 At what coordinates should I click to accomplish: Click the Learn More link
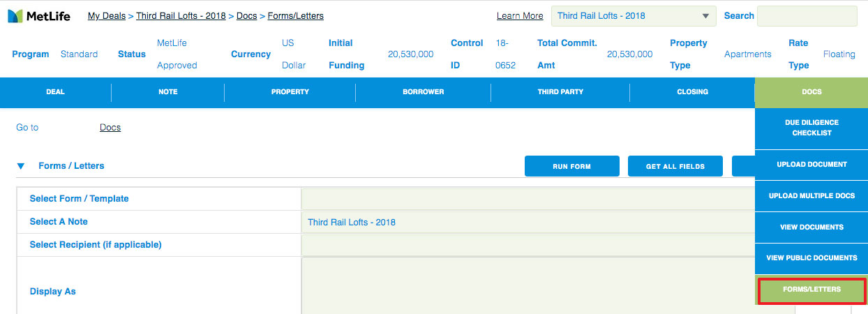click(520, 15)
